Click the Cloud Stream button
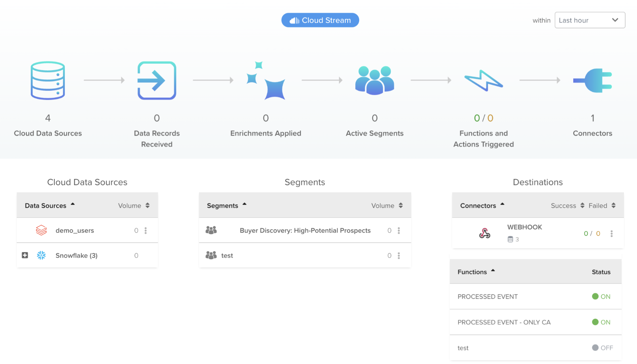 (x=320, y=20)
